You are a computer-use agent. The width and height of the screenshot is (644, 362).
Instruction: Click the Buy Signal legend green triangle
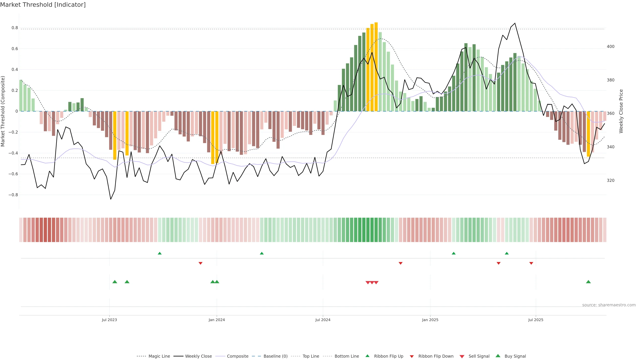[498, 356]
